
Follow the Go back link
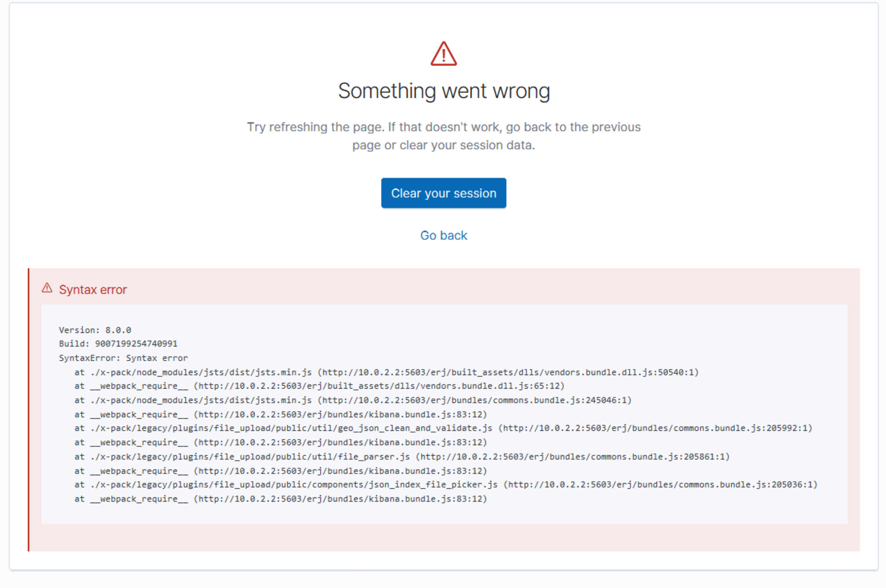pos(444,235)
